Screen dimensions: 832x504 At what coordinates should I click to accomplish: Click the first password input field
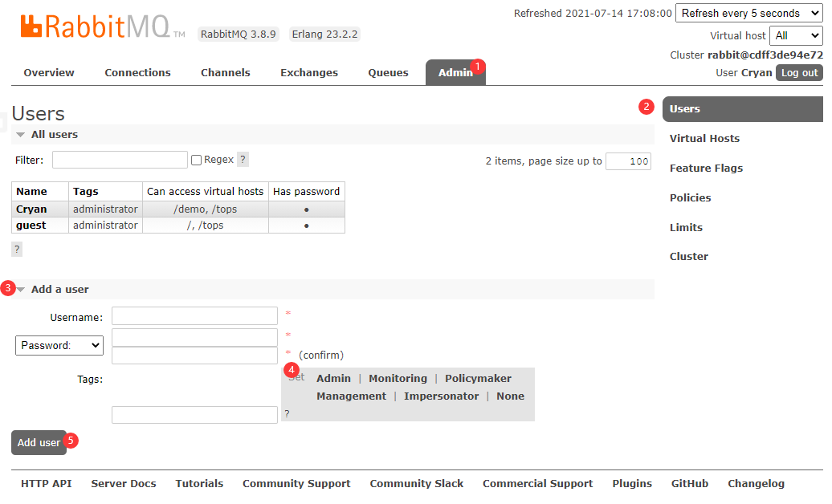click(194, 337)
